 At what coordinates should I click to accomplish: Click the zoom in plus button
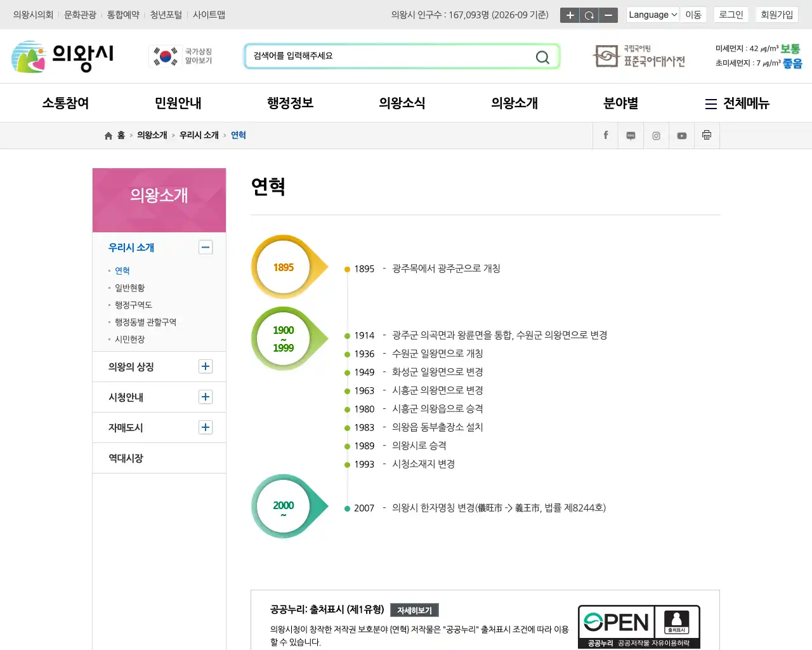pyautogui.click(x=570, y=15)
